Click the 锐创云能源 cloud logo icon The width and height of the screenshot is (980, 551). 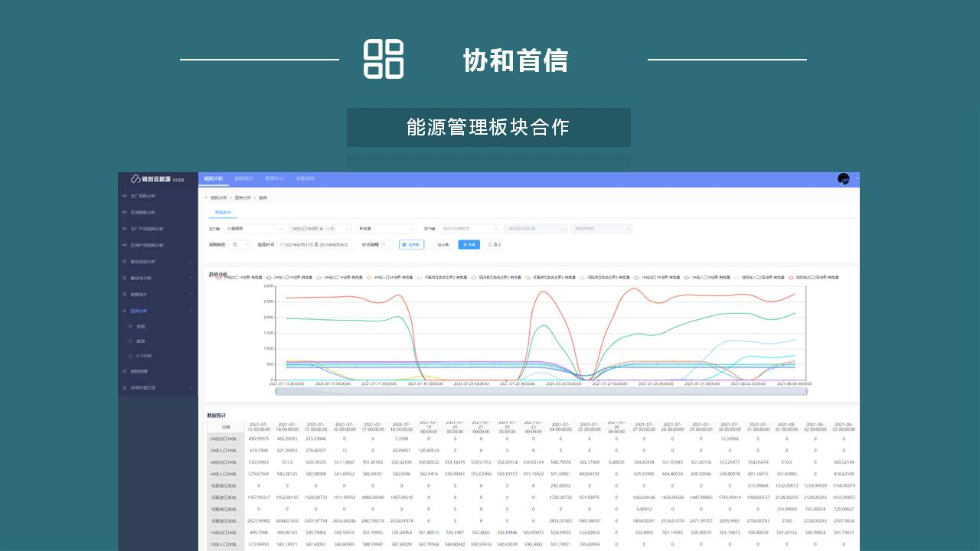point(136,179)
